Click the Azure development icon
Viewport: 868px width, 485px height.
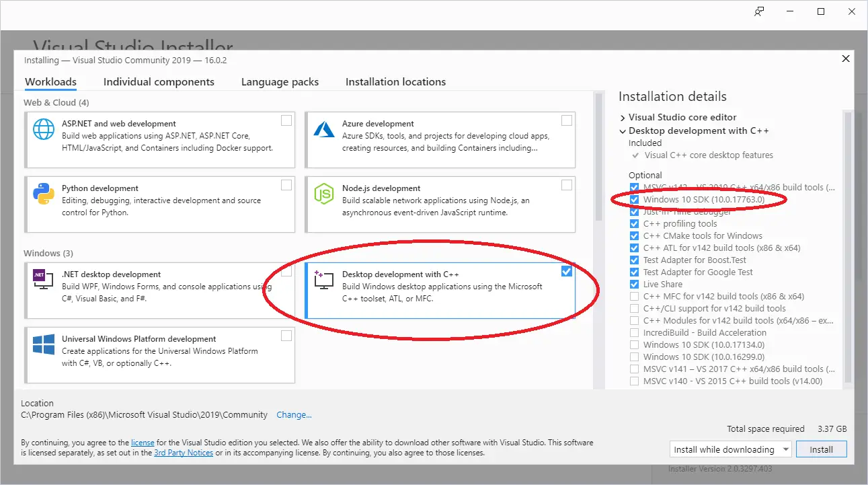[323, 129]
